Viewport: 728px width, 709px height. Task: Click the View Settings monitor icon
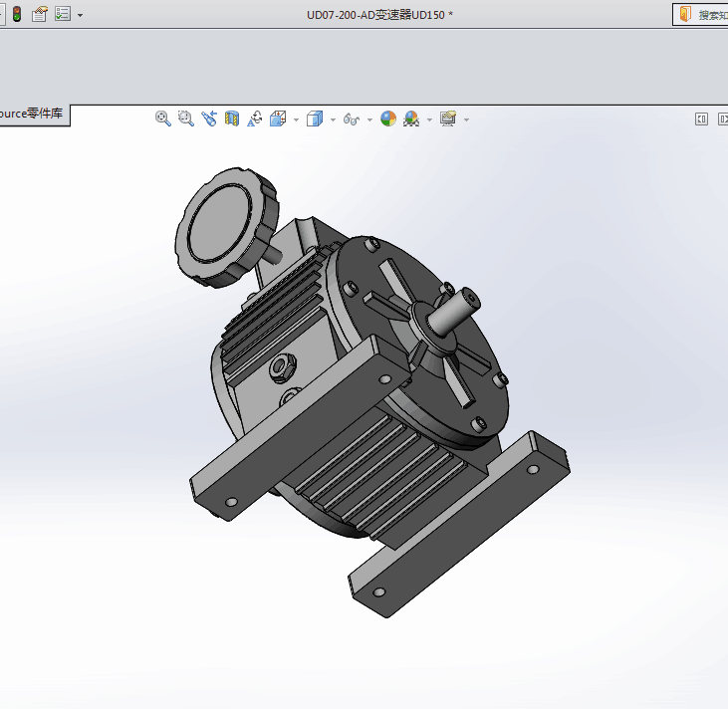tap(448, 118)
